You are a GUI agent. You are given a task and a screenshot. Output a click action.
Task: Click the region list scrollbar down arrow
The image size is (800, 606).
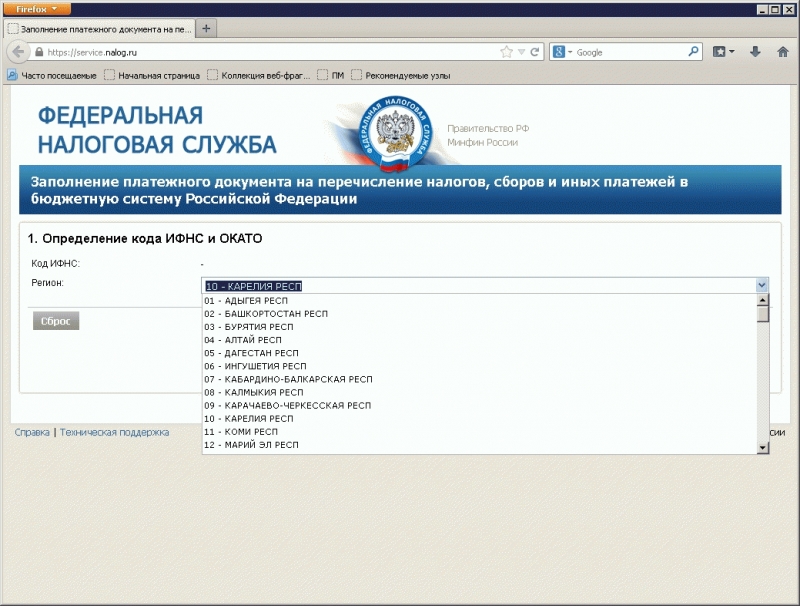762,447
